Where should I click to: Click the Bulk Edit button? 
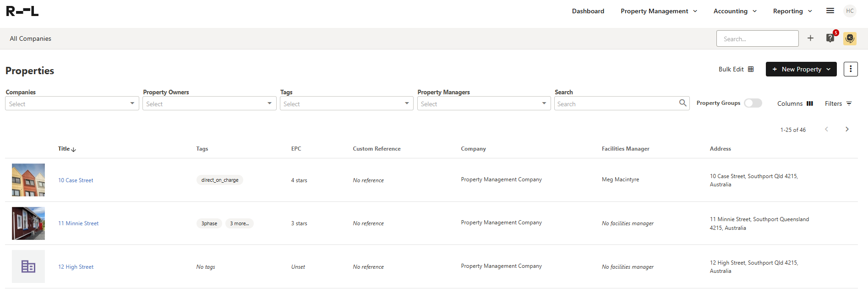[x=736, y=70]
